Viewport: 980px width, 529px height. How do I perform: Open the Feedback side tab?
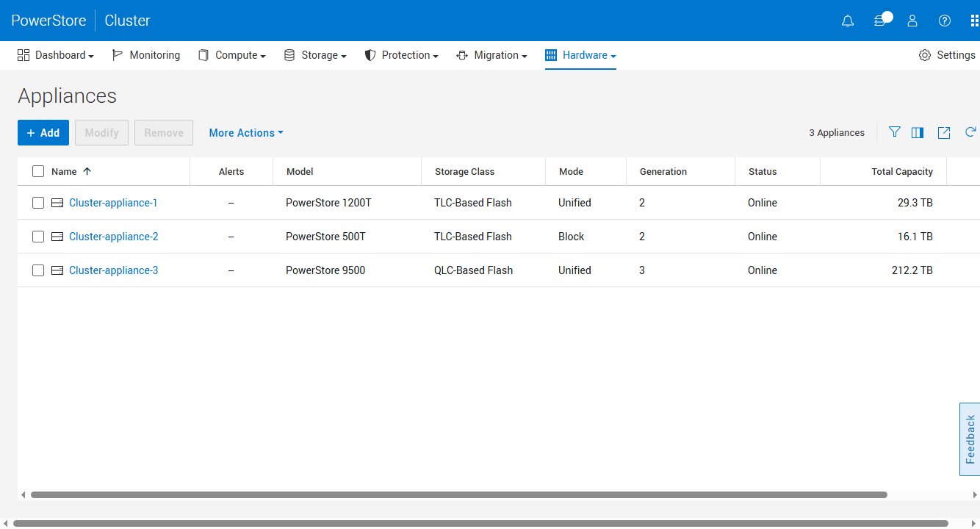[x=970, y=439]
